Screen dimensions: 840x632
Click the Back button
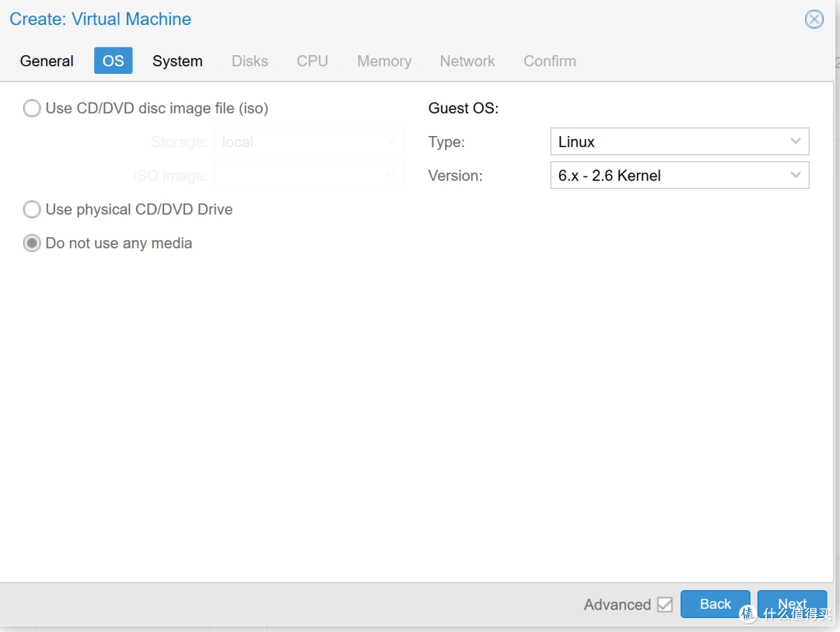(716, 604)
